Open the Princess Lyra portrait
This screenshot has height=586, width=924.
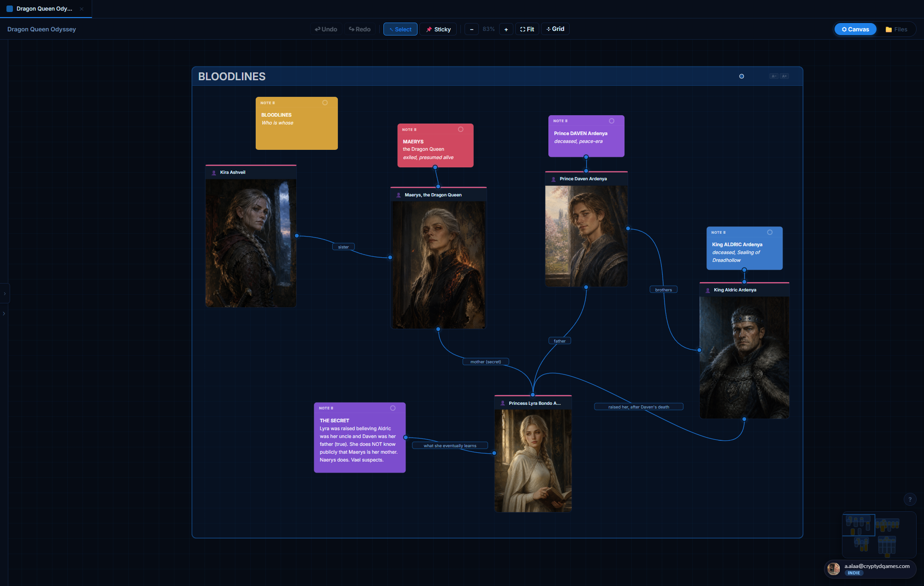(x=533, y=461)
